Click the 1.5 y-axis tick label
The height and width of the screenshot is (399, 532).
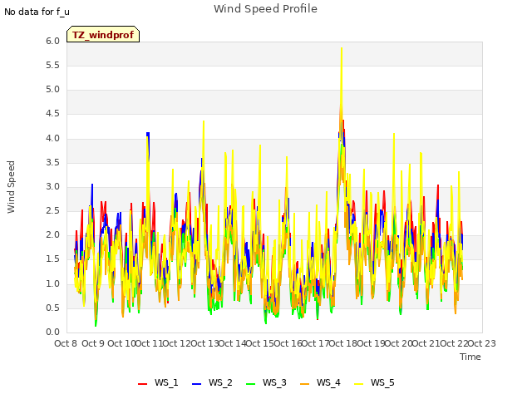point(53,259)
